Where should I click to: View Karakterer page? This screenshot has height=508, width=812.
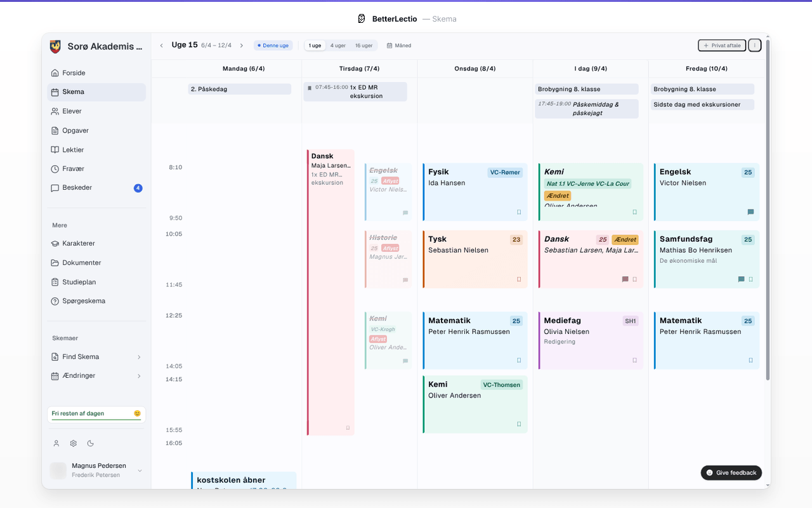96,244
